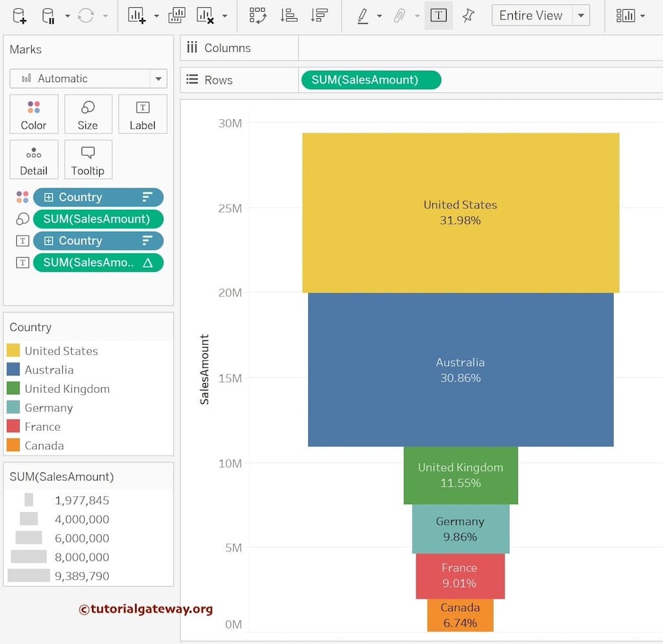Click the Duplicate worksheet icon

click(x=177, y=16)
